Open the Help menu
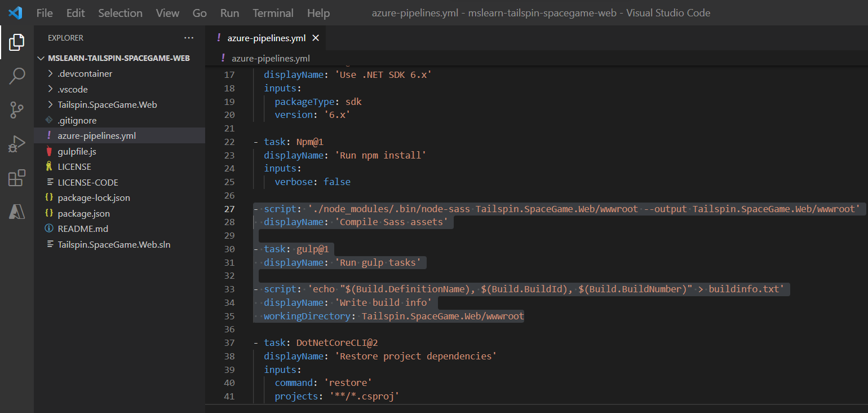Image resolution: width=868 pixels, height=413 pixels. 318,13
